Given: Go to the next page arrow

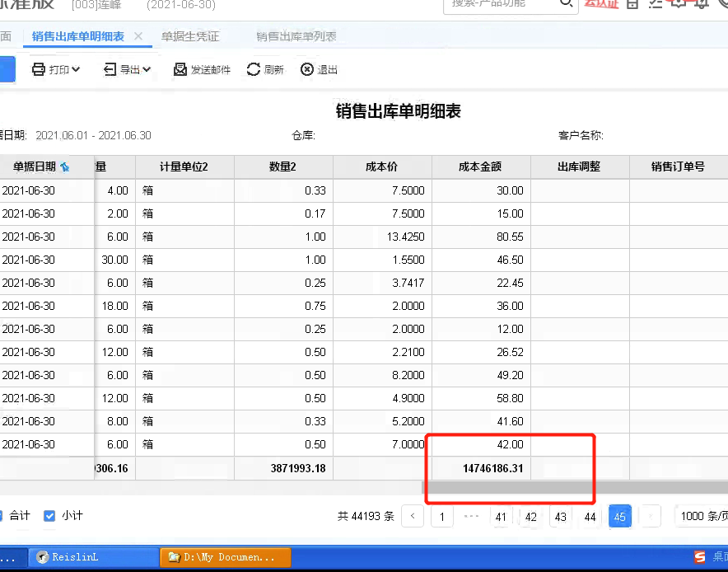Looking at the screenshot, I should pos(650,516).
